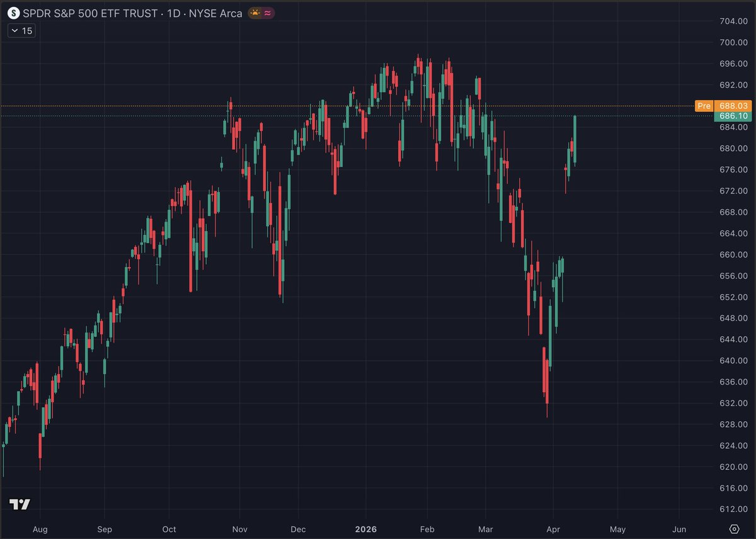Click the Mar time axis label
This screenshot has height=539, width=756.
(x=486, y=529)
